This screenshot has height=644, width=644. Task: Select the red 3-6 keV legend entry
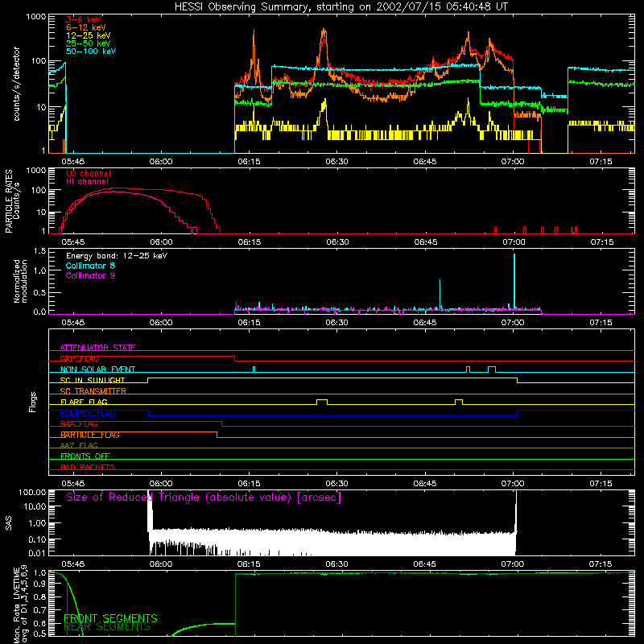[84, 19]
